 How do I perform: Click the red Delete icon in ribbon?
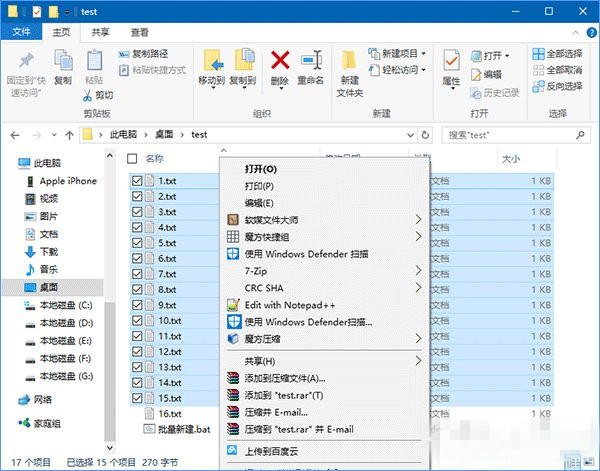click(280, 62)
